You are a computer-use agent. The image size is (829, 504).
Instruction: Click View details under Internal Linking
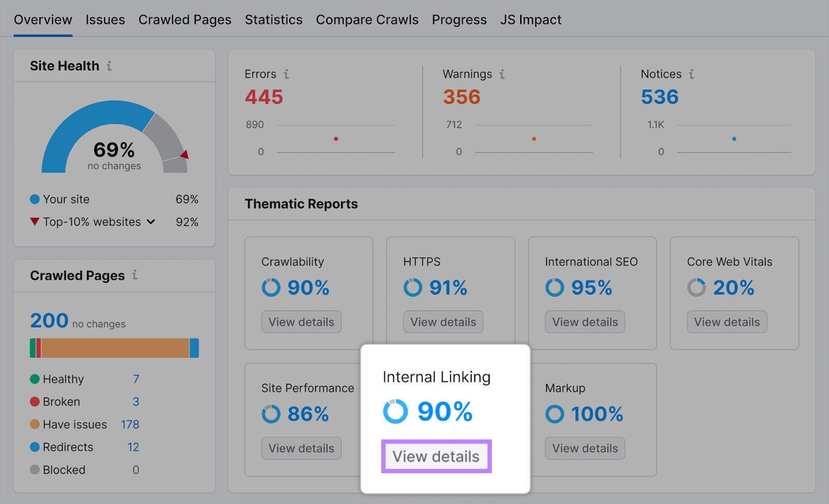pyautogui.click(x=436, y=456)
